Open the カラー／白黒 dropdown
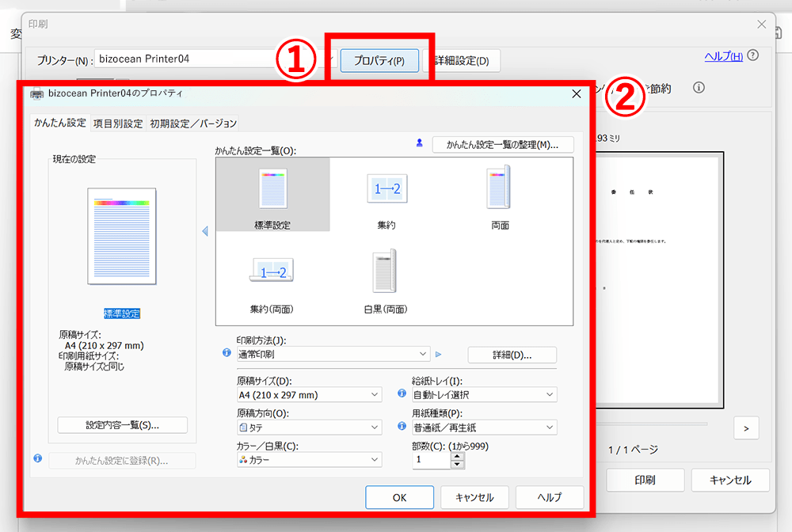 (x=309, y=460)
